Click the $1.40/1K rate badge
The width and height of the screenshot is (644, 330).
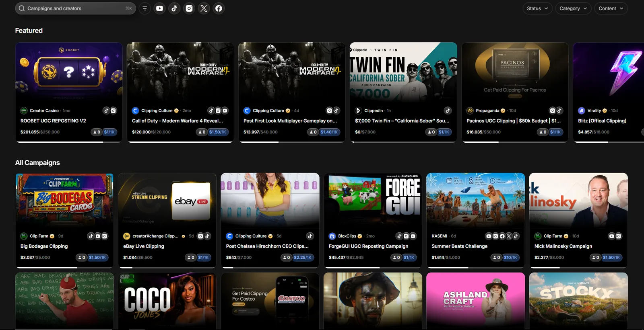(x=329, y=132)
